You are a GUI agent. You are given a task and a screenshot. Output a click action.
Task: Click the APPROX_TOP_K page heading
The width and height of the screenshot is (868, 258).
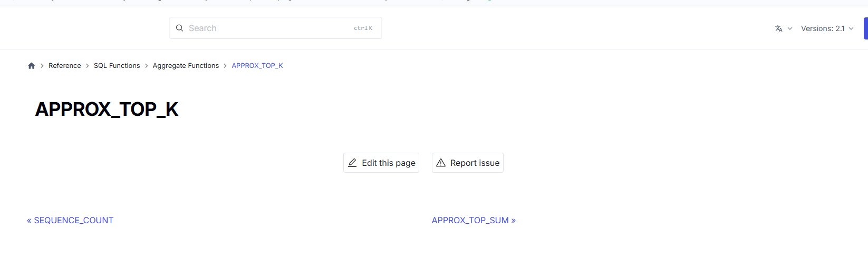107,109
